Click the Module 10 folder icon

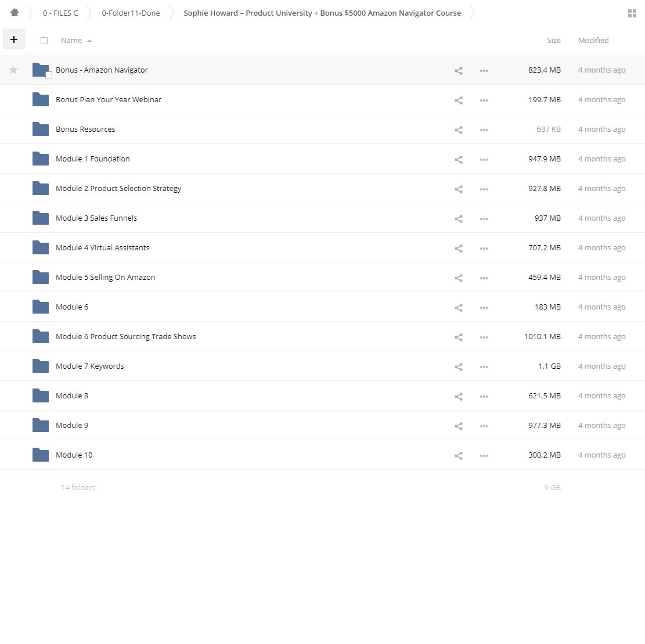[x=40, y=455]
